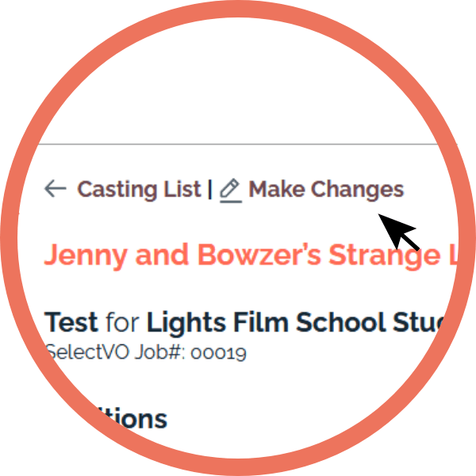This screenshot has height=476, width=476.
Task: Go back to Casting List
Action: (139, 190)
